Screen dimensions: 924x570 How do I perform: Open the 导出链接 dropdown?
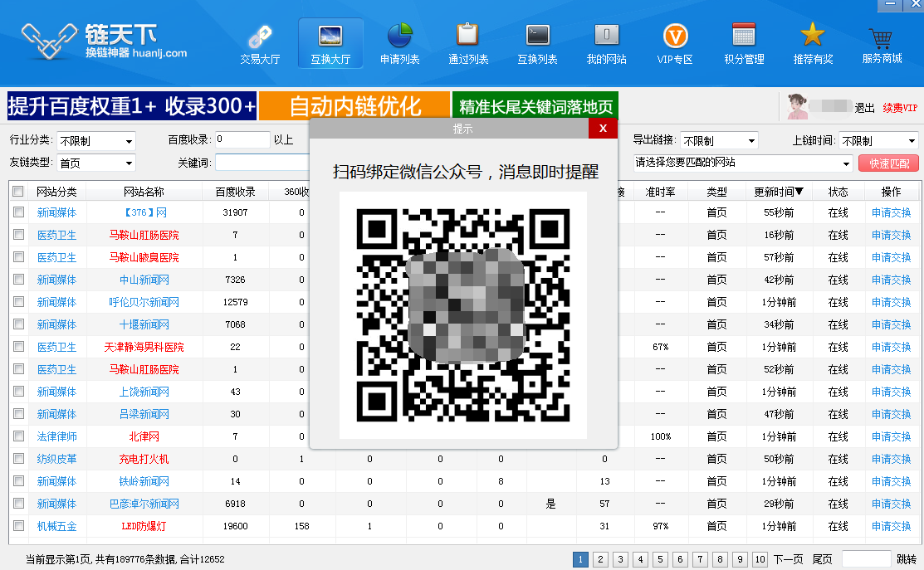pos(719,141)
